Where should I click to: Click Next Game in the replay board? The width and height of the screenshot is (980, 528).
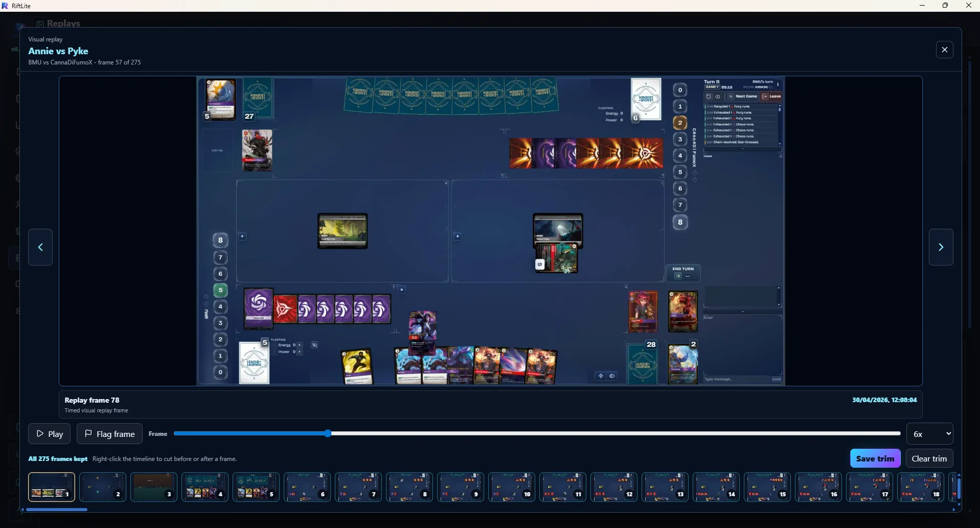(743, 96)
